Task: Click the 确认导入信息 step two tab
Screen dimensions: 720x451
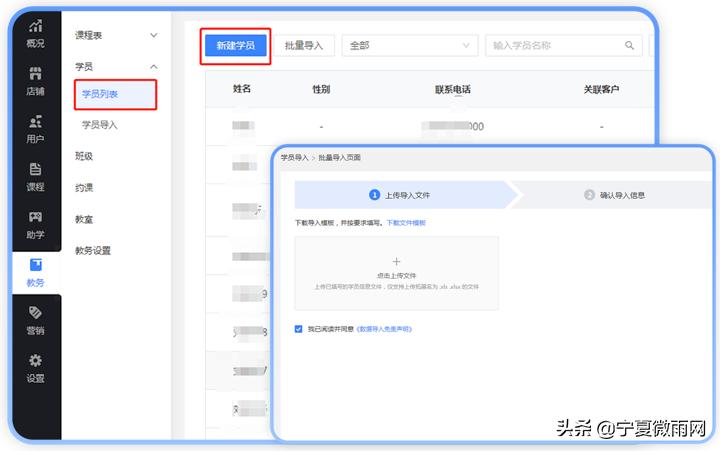Action: [x=614, y=195]
